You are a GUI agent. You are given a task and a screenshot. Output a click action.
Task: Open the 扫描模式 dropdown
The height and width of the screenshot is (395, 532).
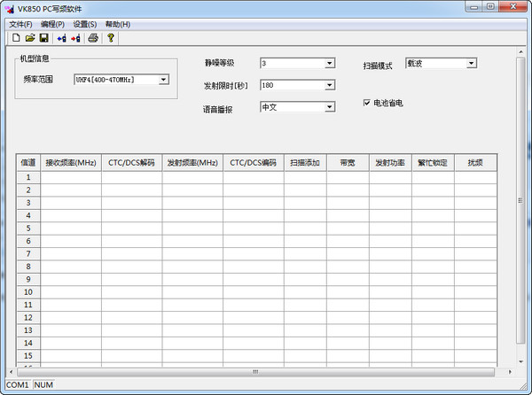[x=471, y=64]
